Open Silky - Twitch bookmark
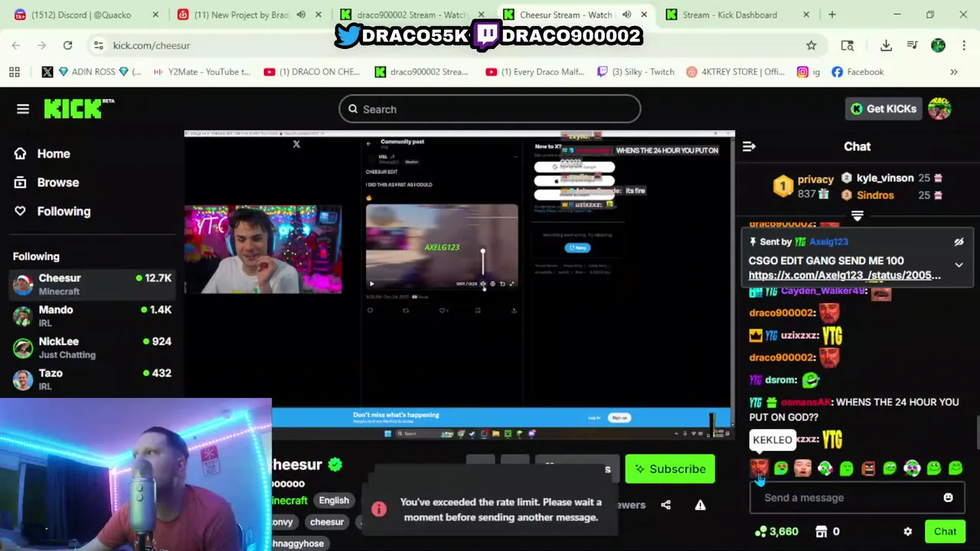 point(635,72)
